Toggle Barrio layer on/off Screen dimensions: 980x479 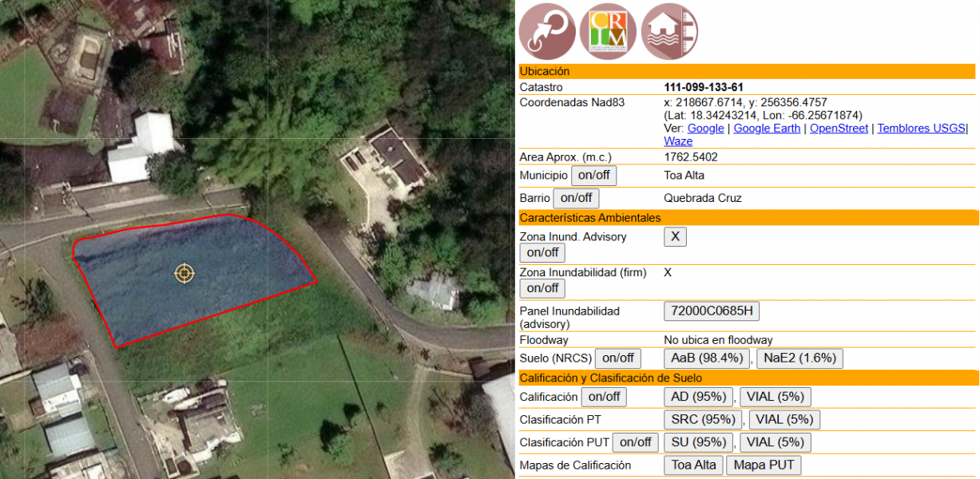[577, 198]
